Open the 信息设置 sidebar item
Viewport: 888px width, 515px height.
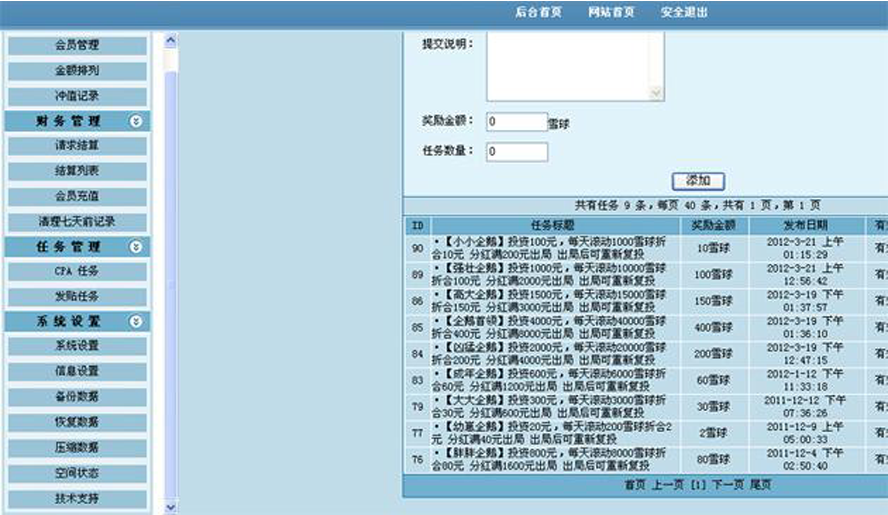[77, 371]
